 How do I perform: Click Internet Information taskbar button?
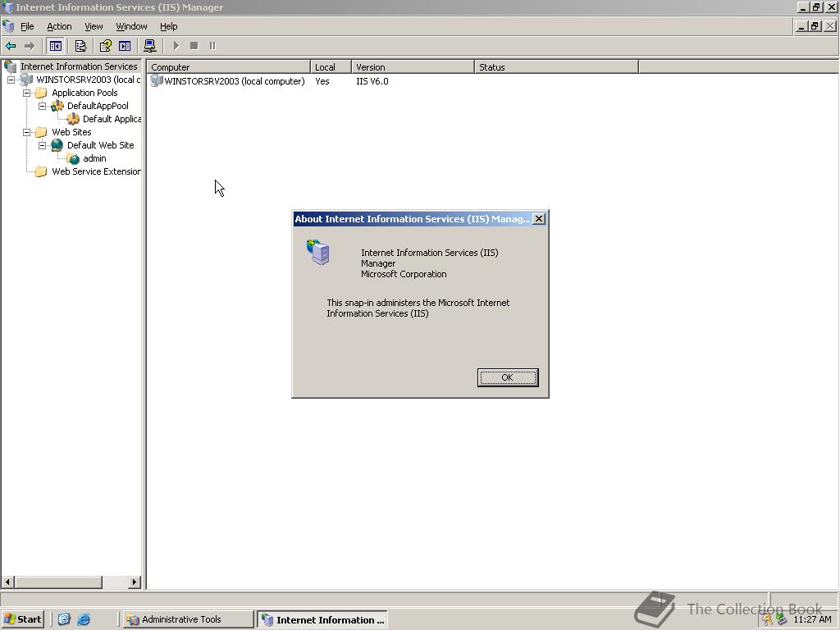point(322,620)
